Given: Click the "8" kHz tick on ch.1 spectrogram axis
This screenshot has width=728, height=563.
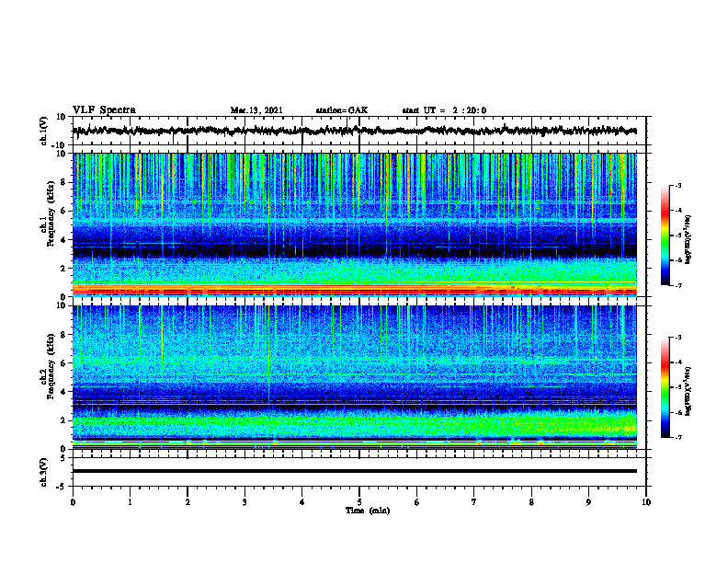Looking at the screenshot, I should click(64, 182).
